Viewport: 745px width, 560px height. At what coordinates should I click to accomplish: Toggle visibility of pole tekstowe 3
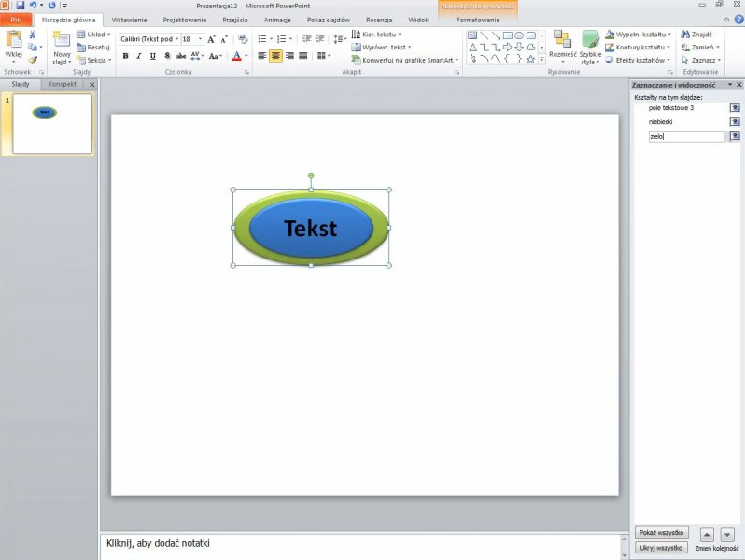[x=735, y=107]
